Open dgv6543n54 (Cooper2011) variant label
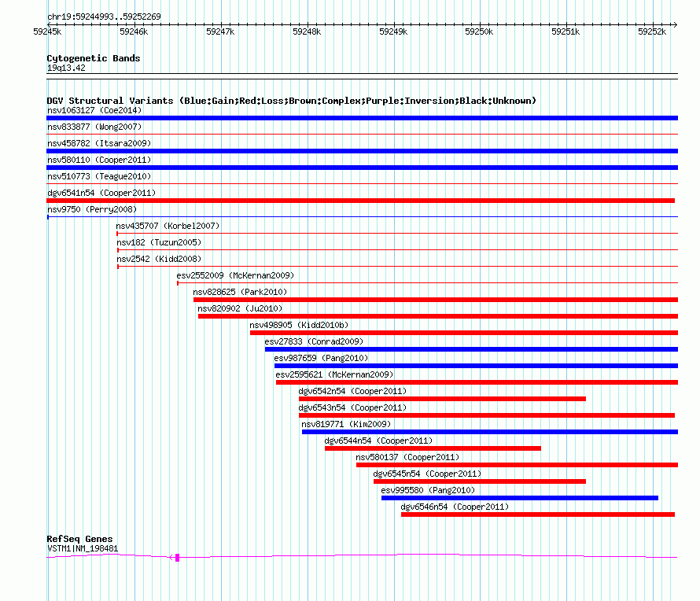The height and width of the screenshot is (601, 700). (x=352, y=407)
